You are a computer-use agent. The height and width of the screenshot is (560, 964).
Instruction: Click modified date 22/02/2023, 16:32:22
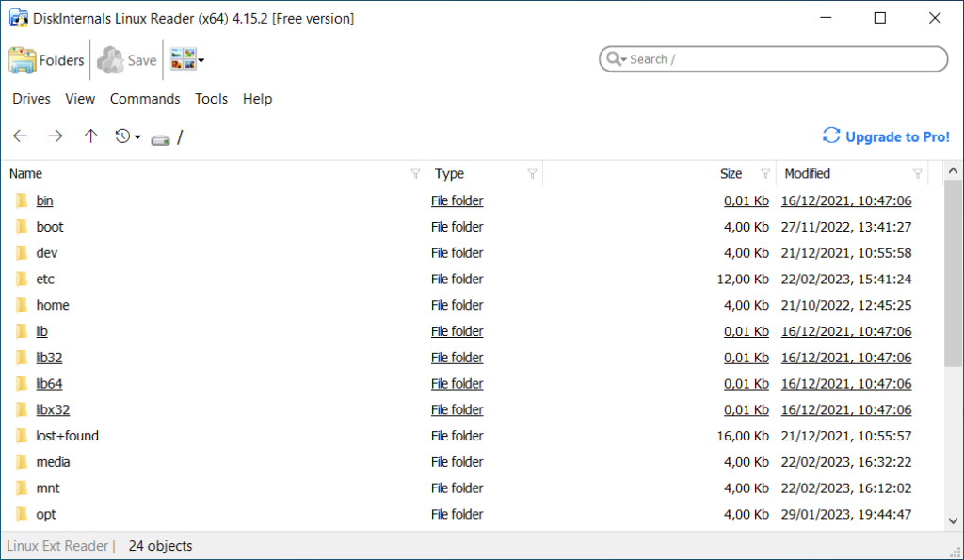tap(846, 461)
